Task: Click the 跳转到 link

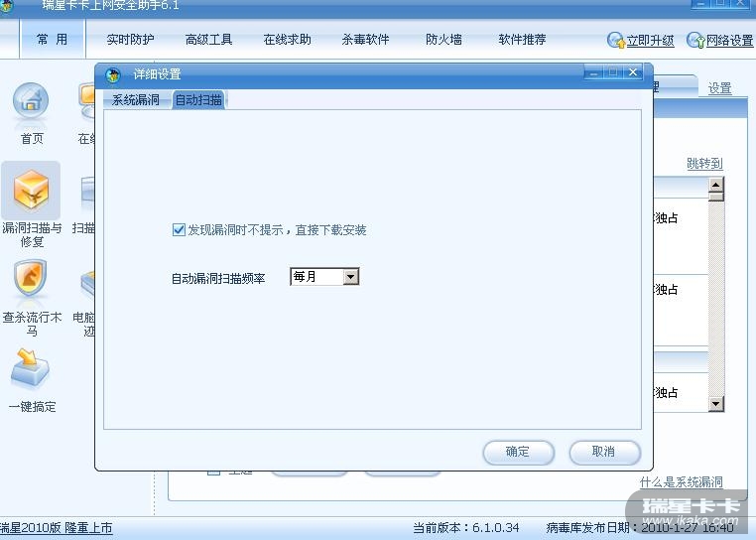Action: point(704,164)
